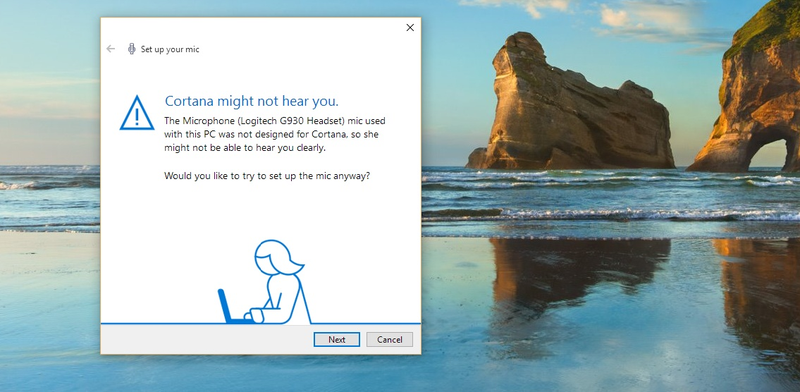Click the question "Would you like to try to set up the mic anyway?"

click(267, 176)
